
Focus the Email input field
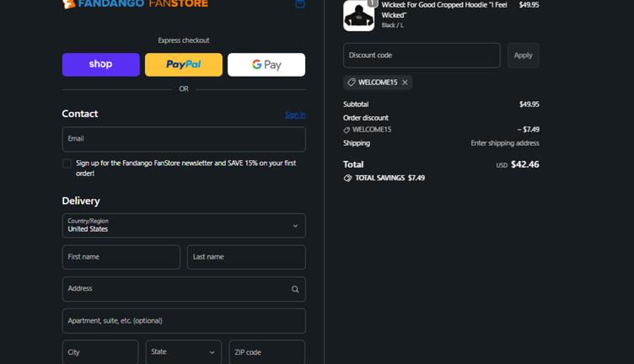(184, 139)
